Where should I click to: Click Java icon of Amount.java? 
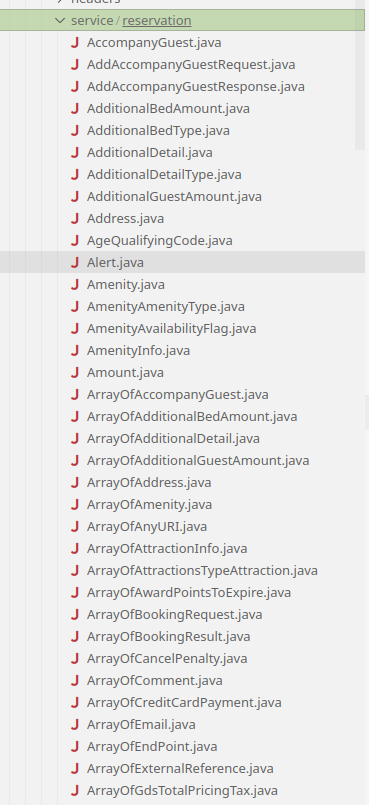[75, 373]
